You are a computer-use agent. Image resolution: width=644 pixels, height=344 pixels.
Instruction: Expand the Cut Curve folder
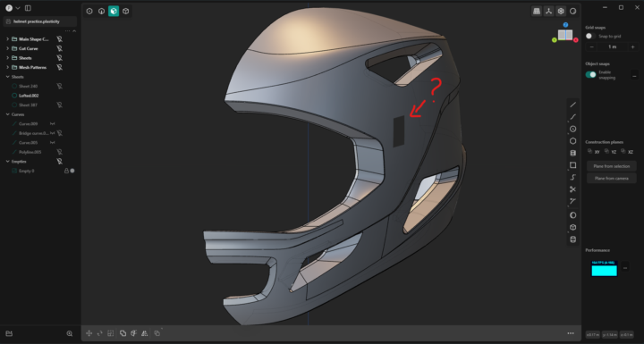click(7, 48)
